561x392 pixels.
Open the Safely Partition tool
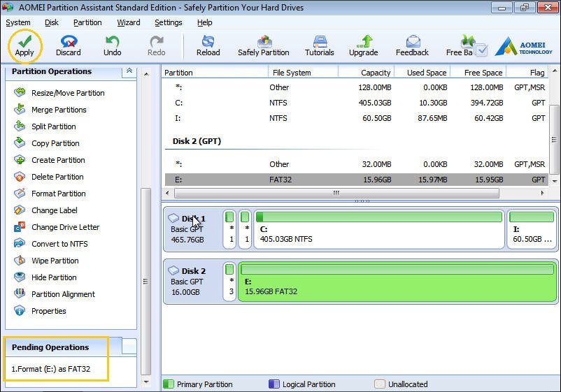click(263, 46)
